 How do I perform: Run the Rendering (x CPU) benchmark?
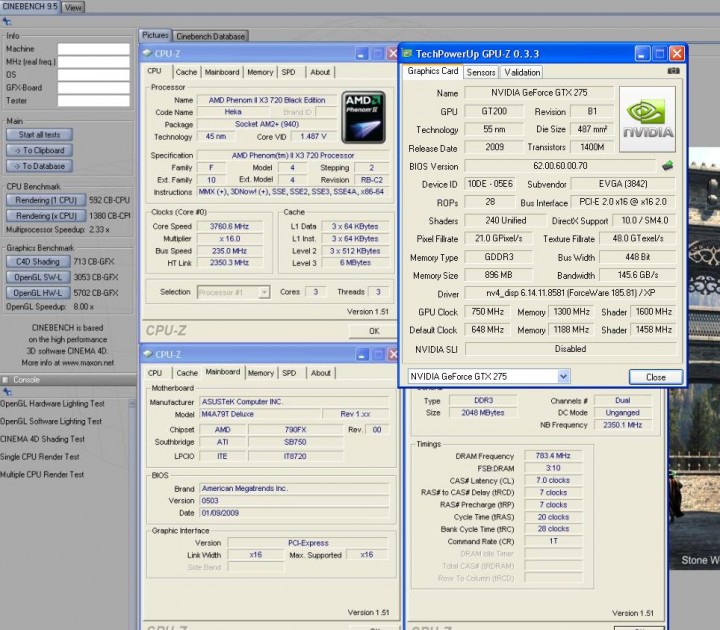(x=46, y=216)
